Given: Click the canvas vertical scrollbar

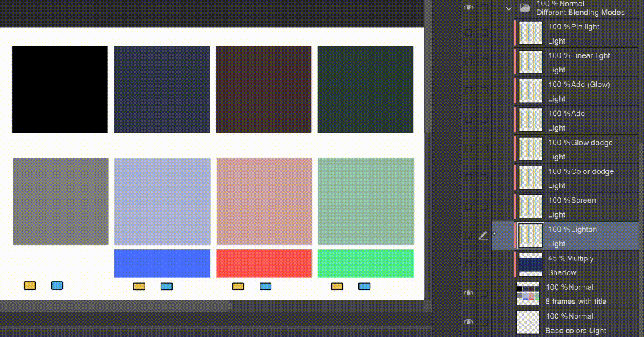Looking at the screenshot, I should (x=429, y=66).
